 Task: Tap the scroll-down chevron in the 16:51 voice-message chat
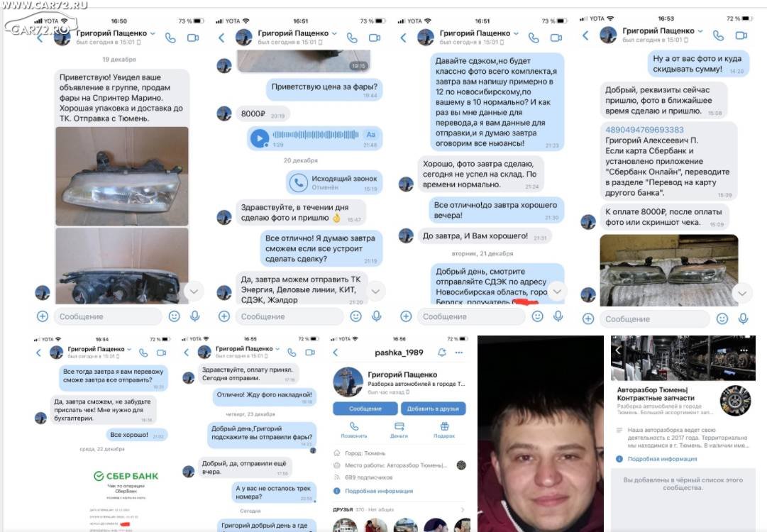[375, 292]
